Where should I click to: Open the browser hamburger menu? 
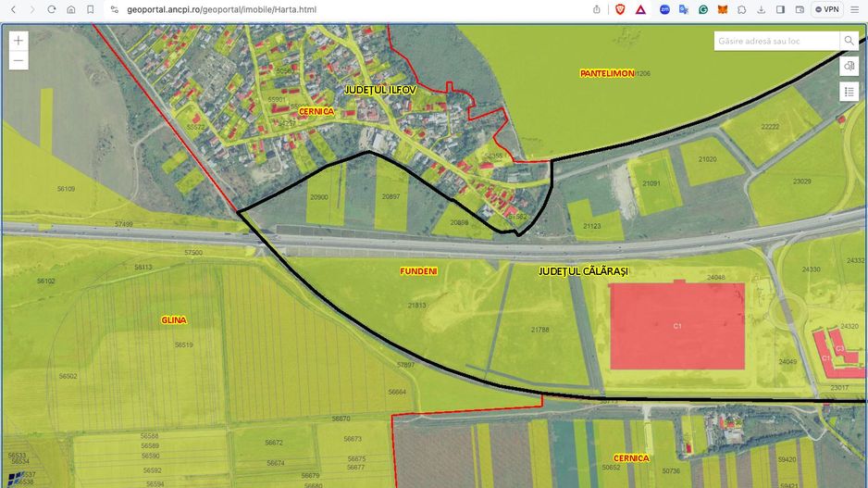pos(855,9)
